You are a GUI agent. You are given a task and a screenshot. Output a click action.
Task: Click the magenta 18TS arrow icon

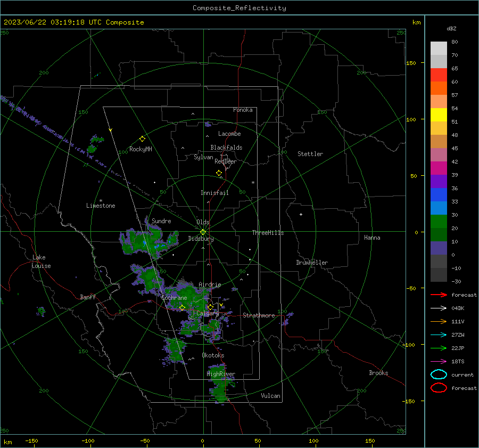coord(439,362)
